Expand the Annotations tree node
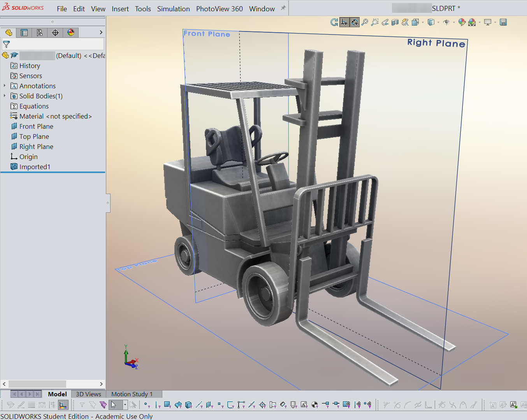Image resolution: width=527 pixels, height=420 pixels. click(x=5, y=86)
